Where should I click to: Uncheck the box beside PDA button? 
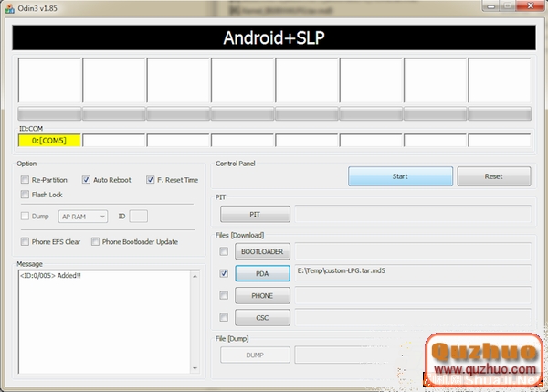[224, 273]
